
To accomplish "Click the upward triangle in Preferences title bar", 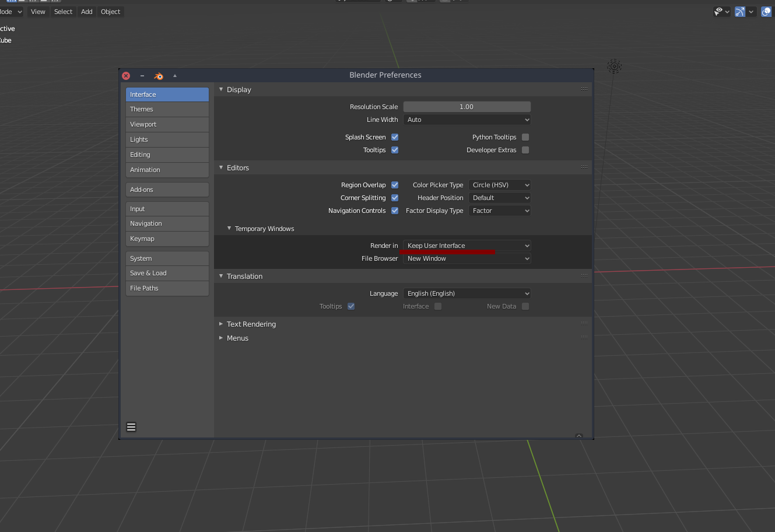I will pos(174,76).
